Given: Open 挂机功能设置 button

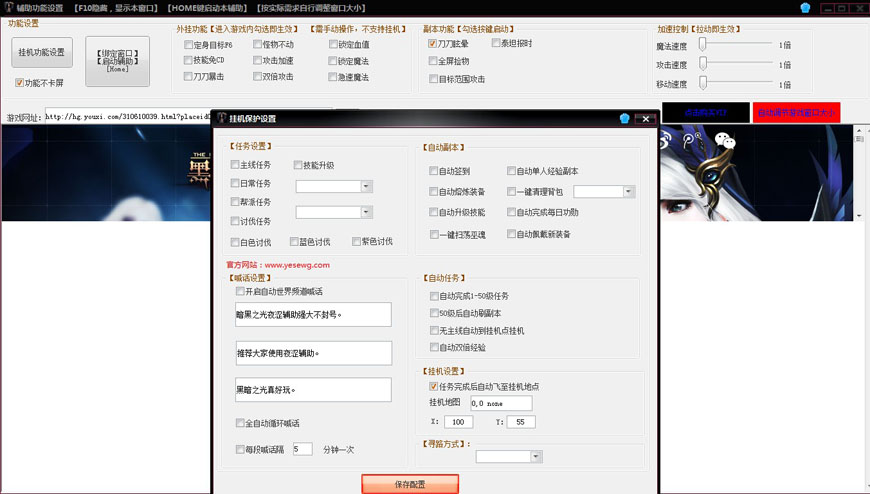Looking at the screenshot, I should click(42, 52).
